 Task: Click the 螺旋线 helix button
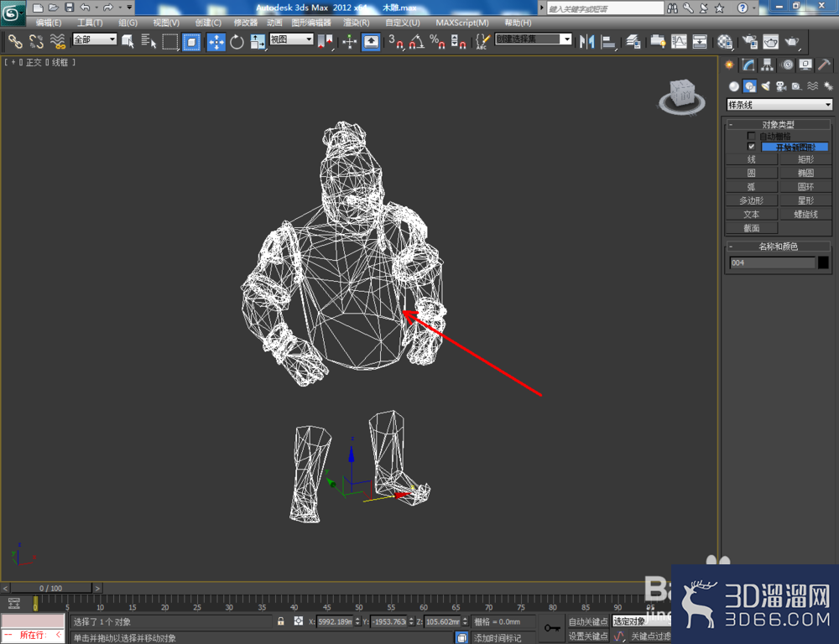pos(805,215)
